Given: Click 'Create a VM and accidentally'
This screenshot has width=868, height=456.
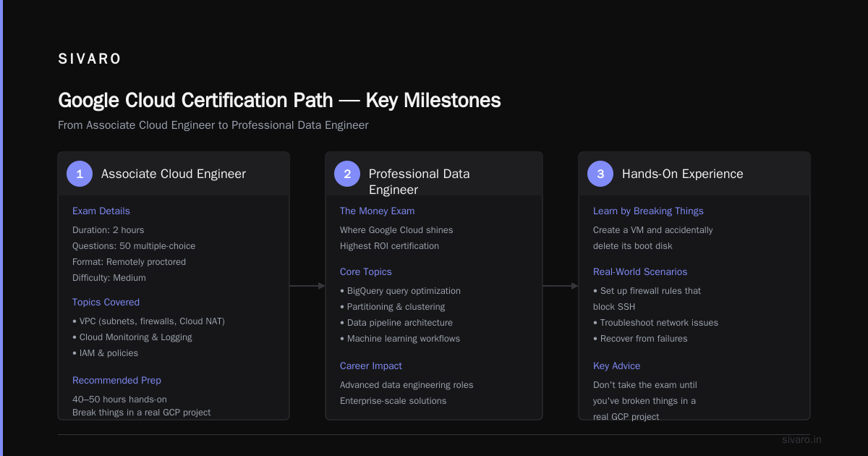Looking at the screenshot, I should click(x=653, y=230).
